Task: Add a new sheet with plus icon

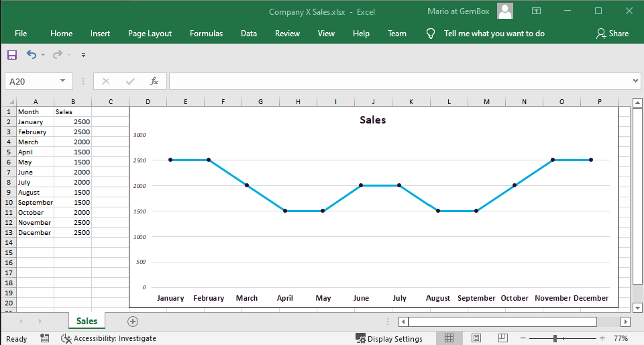Action: pyautogui.click(x=133, y=322)
